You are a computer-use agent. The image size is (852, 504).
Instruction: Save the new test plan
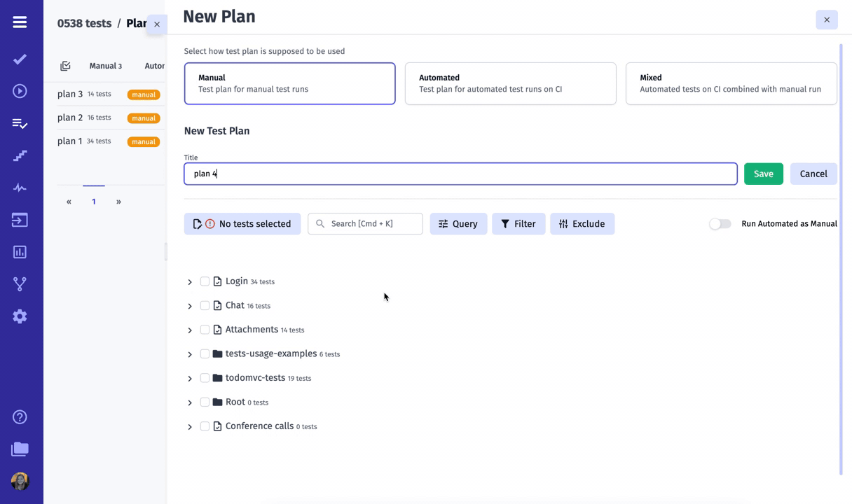pyautogui.click(x=764, y=174)
